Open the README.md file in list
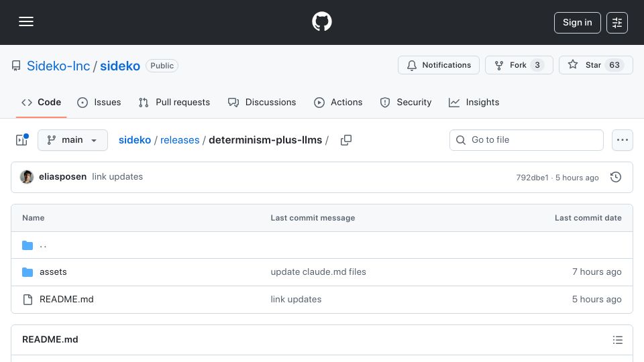The image size is (644, 362). pos(66,299)
